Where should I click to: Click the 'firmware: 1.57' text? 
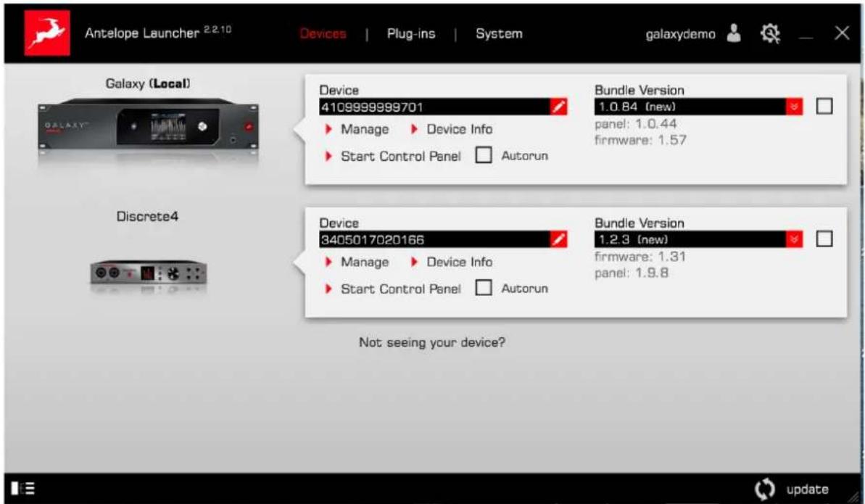(640, 140)
